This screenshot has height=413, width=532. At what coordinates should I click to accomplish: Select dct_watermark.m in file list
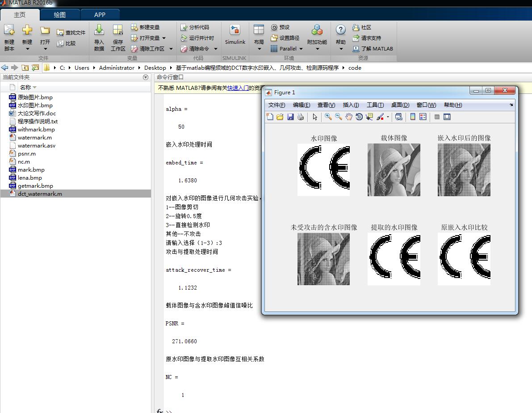[75, 194]
